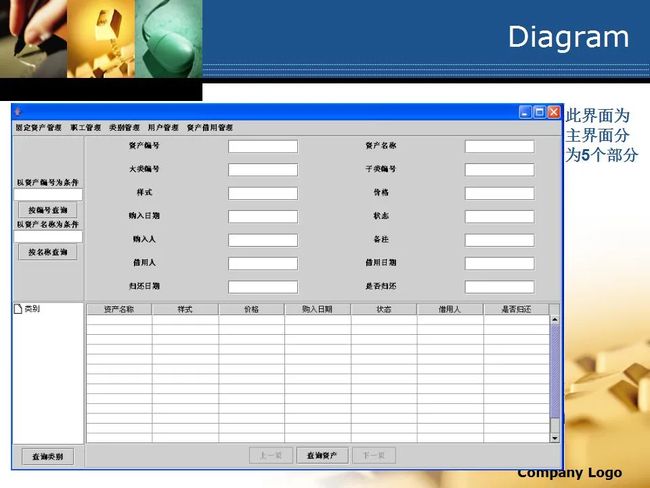Click the 样式 table column header
The image size is (650, 488).
pos(185,309)
